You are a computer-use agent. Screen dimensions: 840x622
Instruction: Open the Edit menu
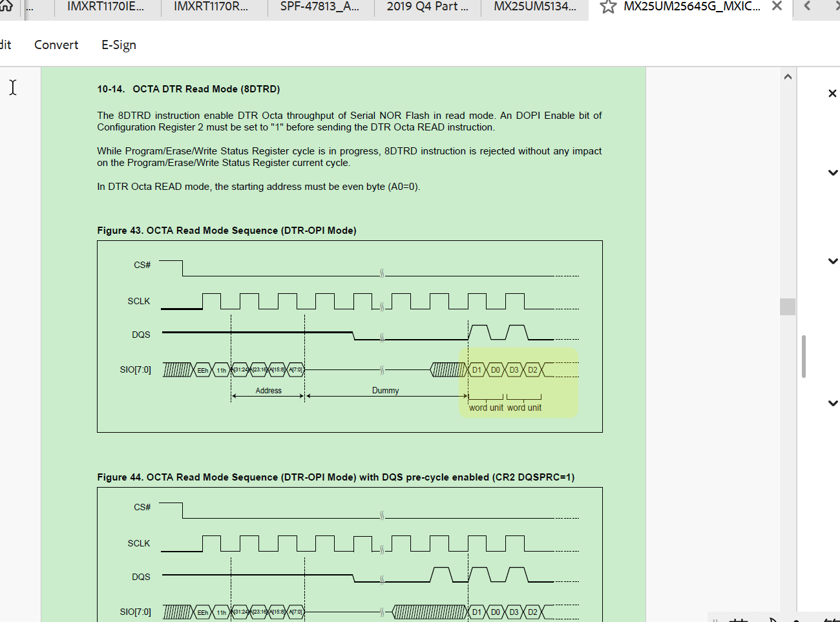(x=5, y=45)
